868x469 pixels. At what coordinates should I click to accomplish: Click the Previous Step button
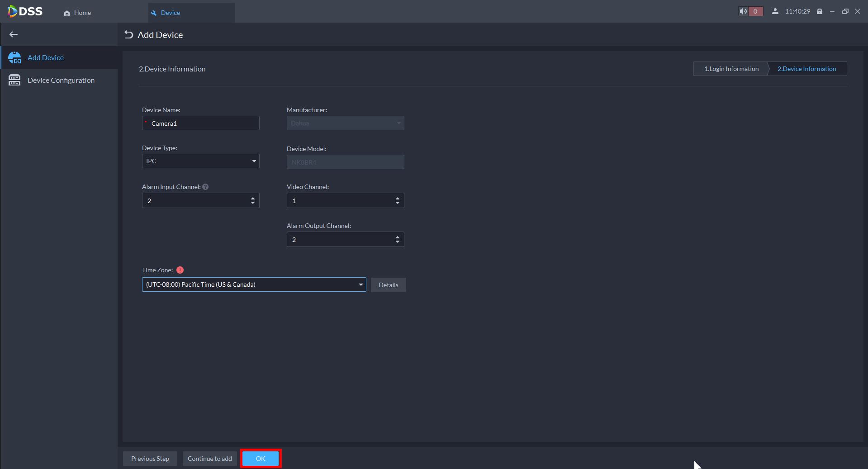[150, 459]
